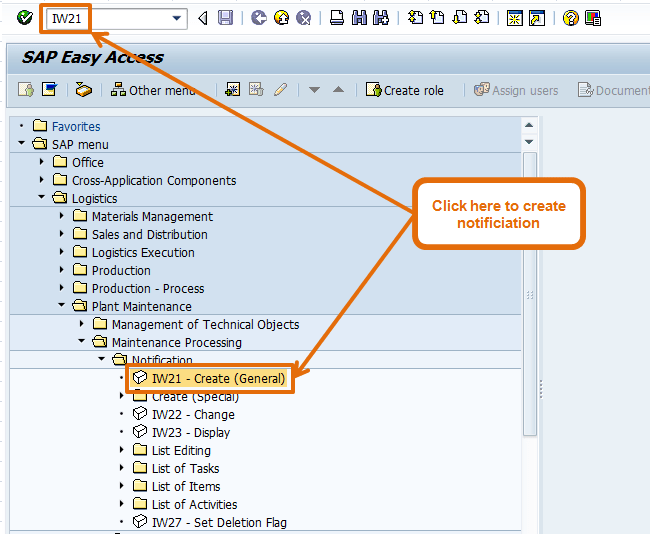
Task: Click the Change Favorites pencil icon
Action: click(x=281, y=89)
